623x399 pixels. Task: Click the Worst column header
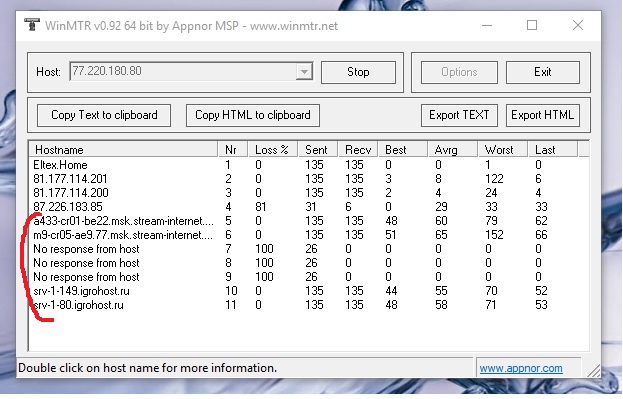point(503,150)
